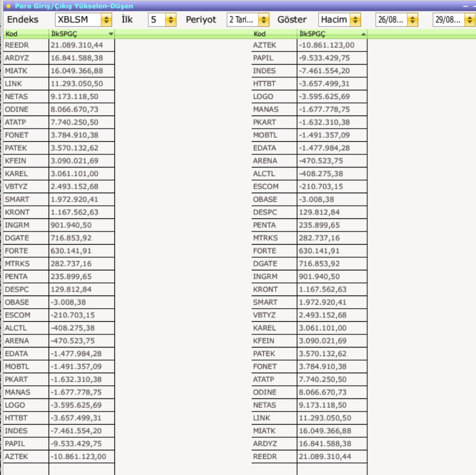The height and width of the screenshot is (475, 476).
Task: Select REEDR in the right table
Action: (x=265, y=457)
